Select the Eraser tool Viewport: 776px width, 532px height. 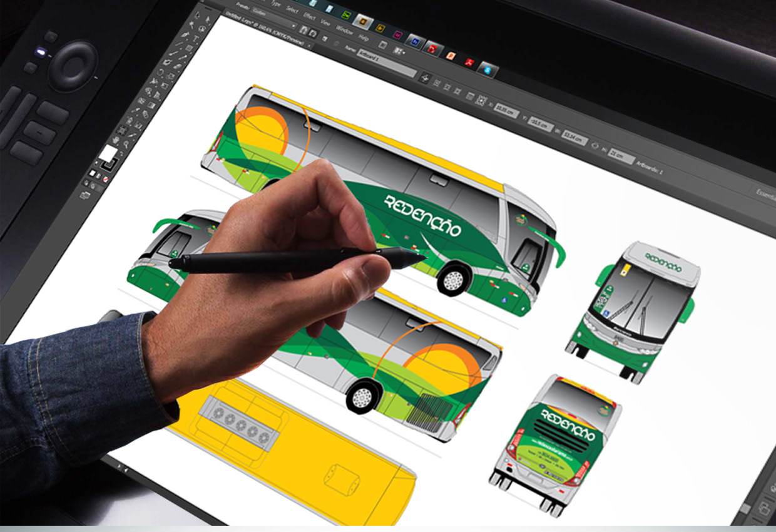(x=177, y=67)
